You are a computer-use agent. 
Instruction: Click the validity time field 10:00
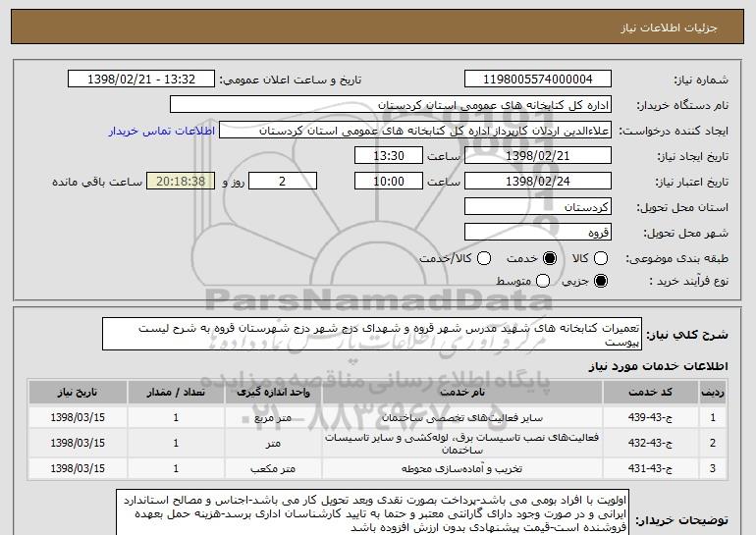point(389,182)
